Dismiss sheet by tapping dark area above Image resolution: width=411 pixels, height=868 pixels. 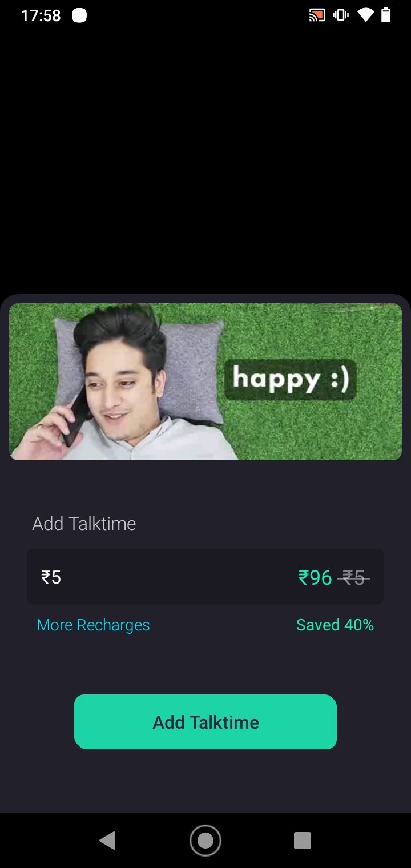205,160
